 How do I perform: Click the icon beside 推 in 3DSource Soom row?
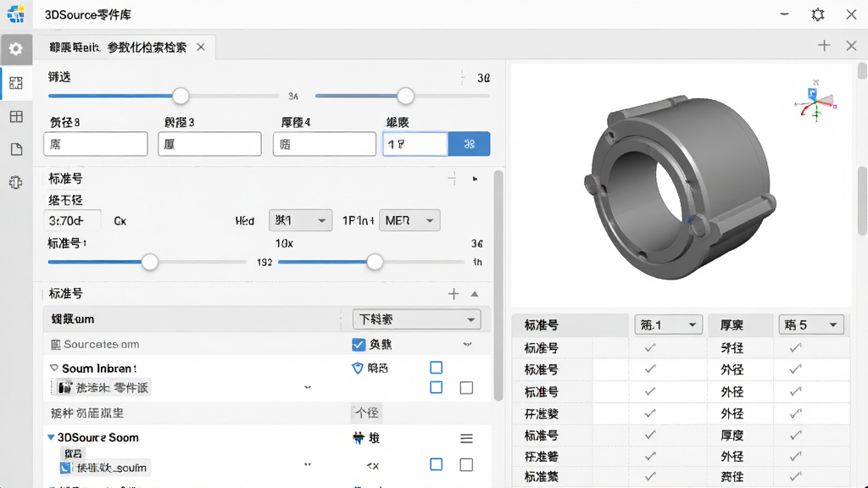point(359,438)
